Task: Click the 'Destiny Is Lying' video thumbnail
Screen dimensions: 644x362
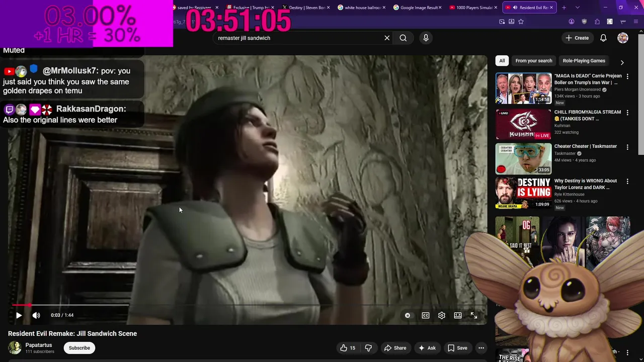Action: pyautogui.click(x=523, y=193)
